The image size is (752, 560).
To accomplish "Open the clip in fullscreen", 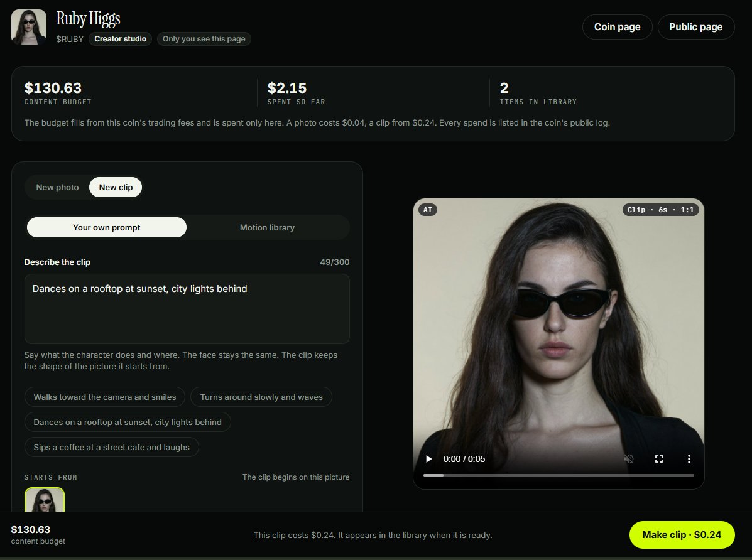I will click(659, 459).
